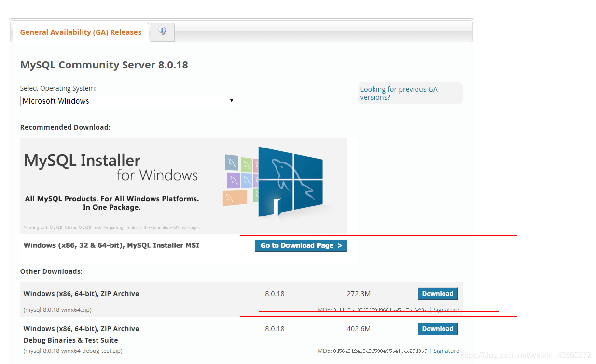Select the Windows MySQL Installer MSI label
This screenshot has height=364, width=596.
(x=111, y=245)
